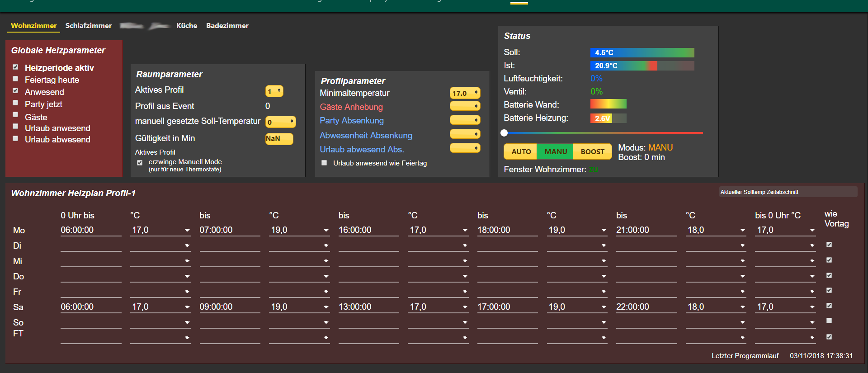
Task: Click Urlaub abwesend Abs. label
Action: point(362,149)
